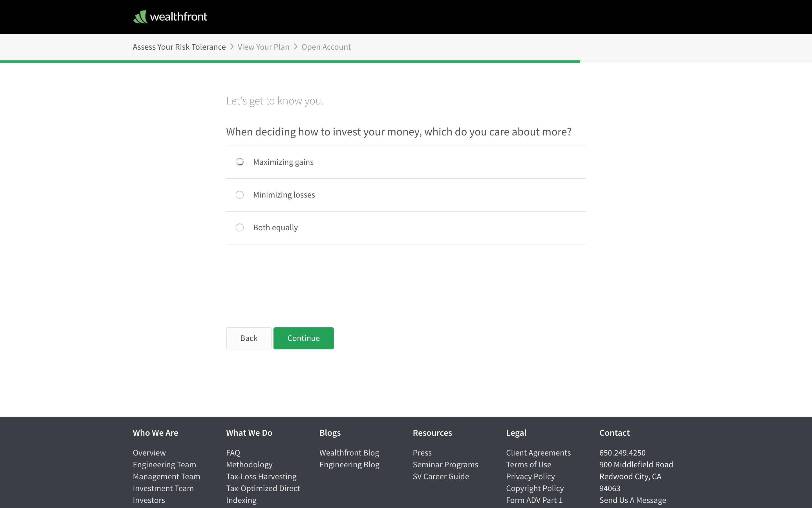
Task: Click the Wealthfront logo in header
Action: click(x=170, y=17)
